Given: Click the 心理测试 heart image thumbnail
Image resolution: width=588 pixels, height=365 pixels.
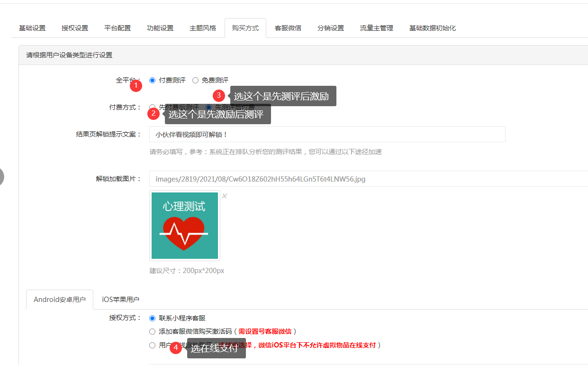Looking at the screenshot, I should pos(185,226).
